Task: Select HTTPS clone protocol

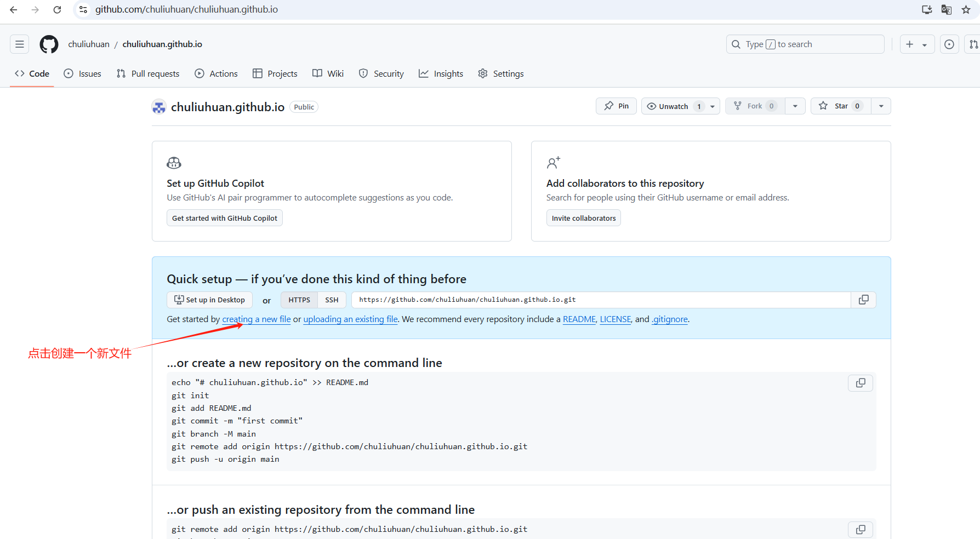Action: pos(299,300)
